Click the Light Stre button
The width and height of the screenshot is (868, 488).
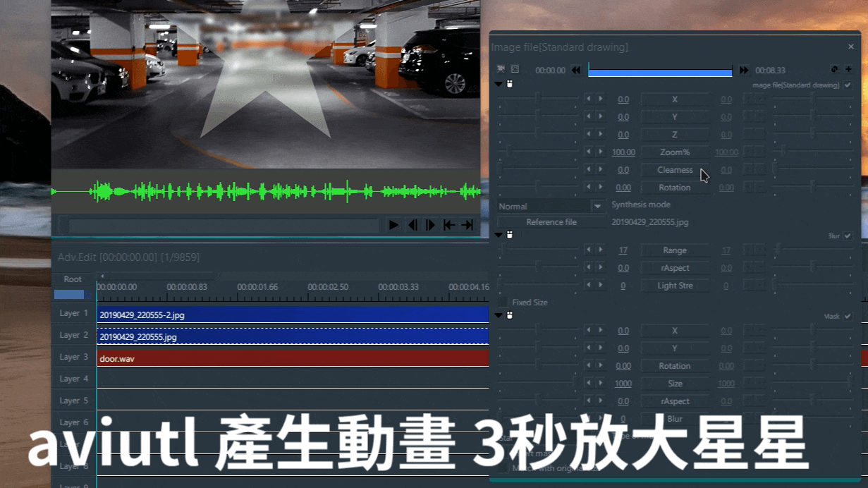point(675,286)
